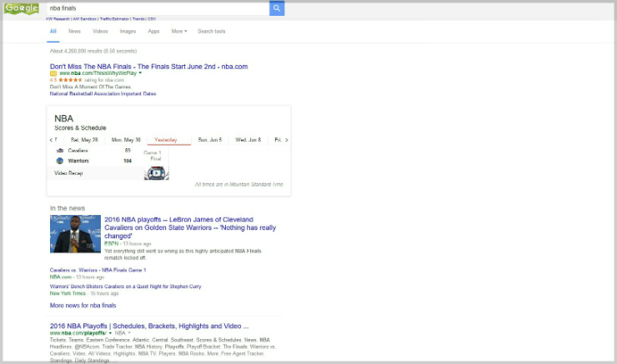Viewport: 617px width, 364px height.
Task: Switch to the Videos tab
Action: click(x=100, y=32)
